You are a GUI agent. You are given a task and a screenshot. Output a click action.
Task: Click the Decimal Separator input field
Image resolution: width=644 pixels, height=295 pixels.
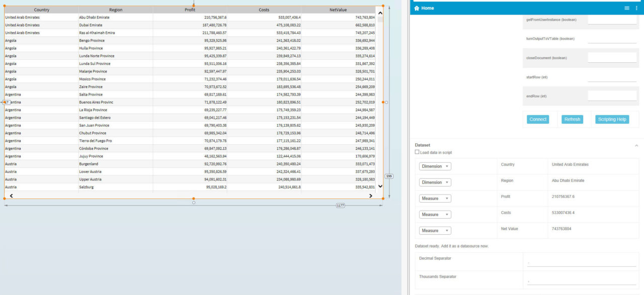581,262
